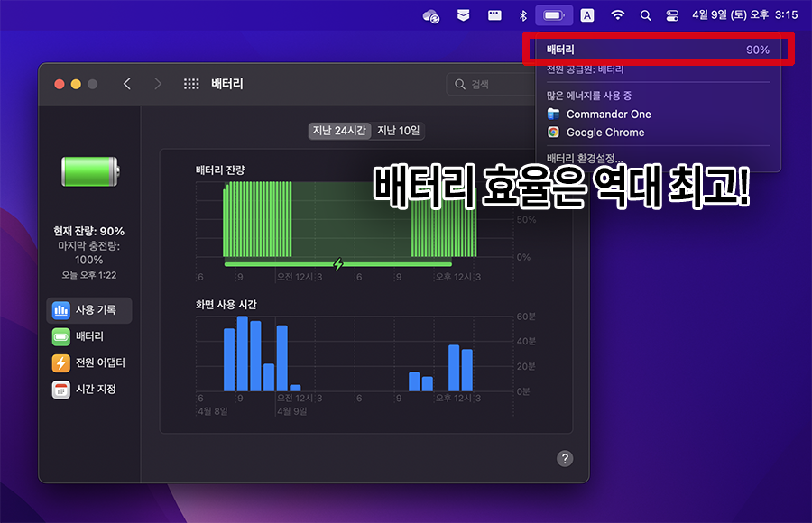Switch to the 지난 10일 tab
The image size is (812, 523).
click(x=398, y=131)
